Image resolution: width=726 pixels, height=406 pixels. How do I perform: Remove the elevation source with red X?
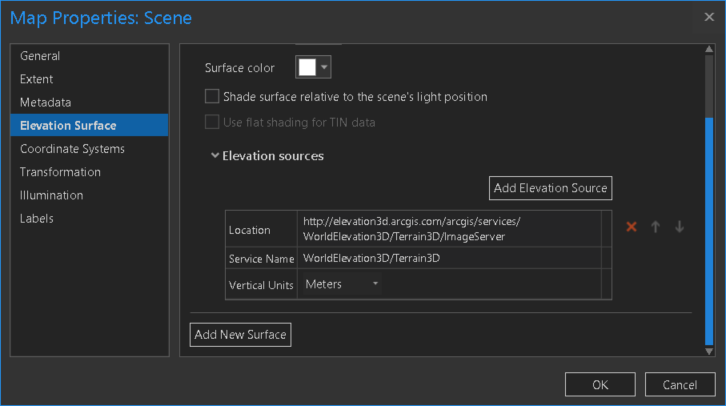tap(631, 227)
